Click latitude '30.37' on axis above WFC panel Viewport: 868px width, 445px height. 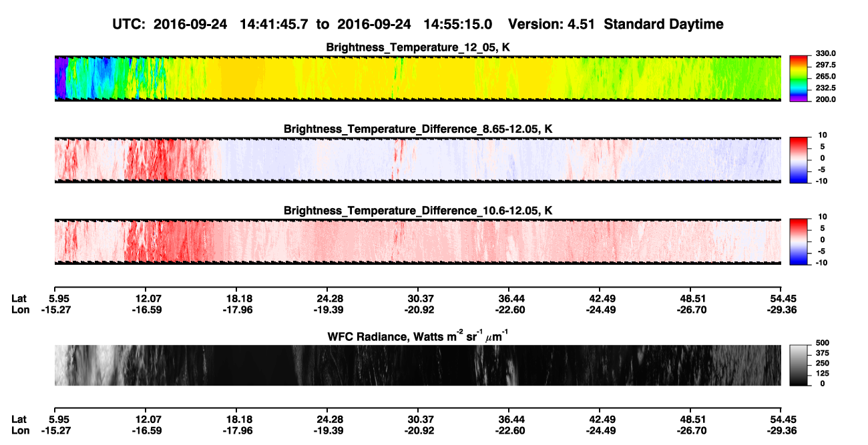[x=418, y=298]
